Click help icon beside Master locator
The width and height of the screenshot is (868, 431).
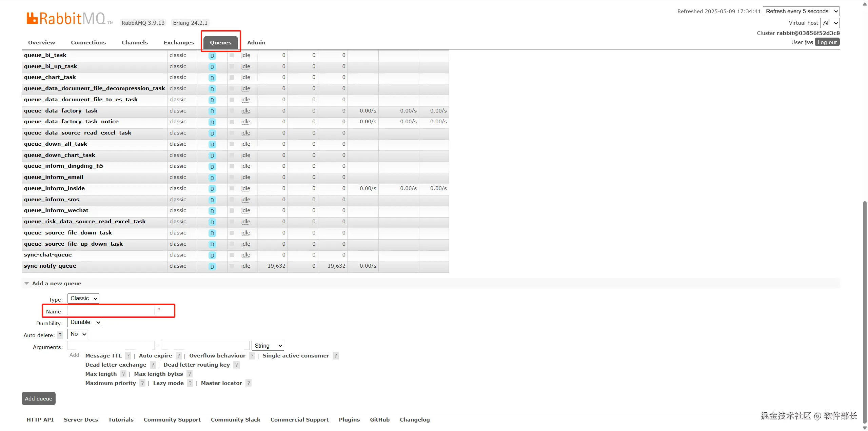point(249,383)
